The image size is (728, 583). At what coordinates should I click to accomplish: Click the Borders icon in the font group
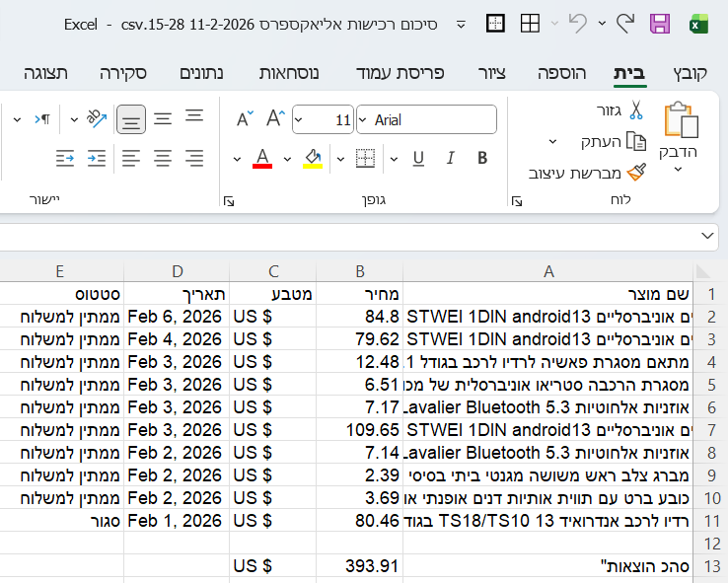coord(365,159)
